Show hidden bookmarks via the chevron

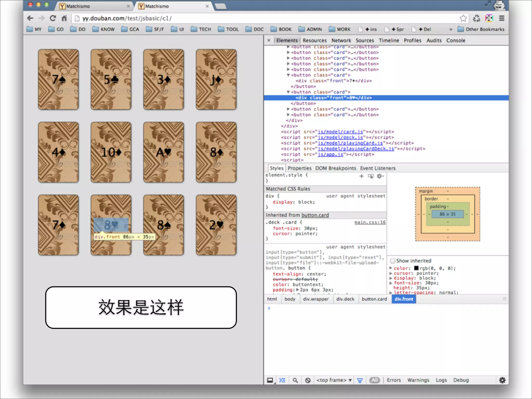[x=451, y=29]
